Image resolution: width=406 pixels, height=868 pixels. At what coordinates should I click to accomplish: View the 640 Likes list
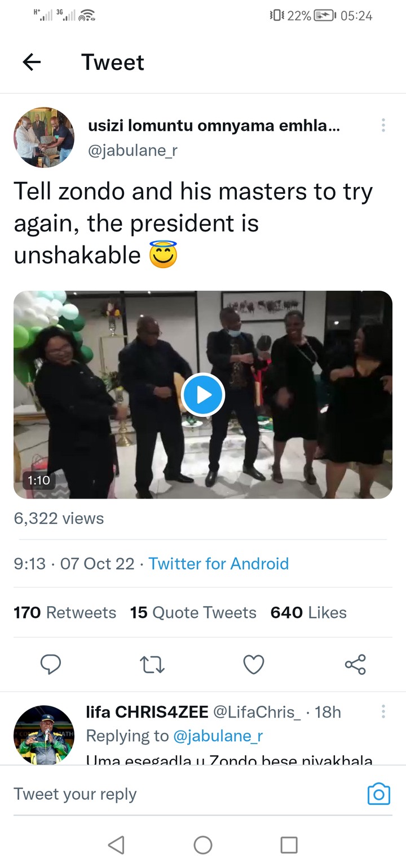(308, 612)
